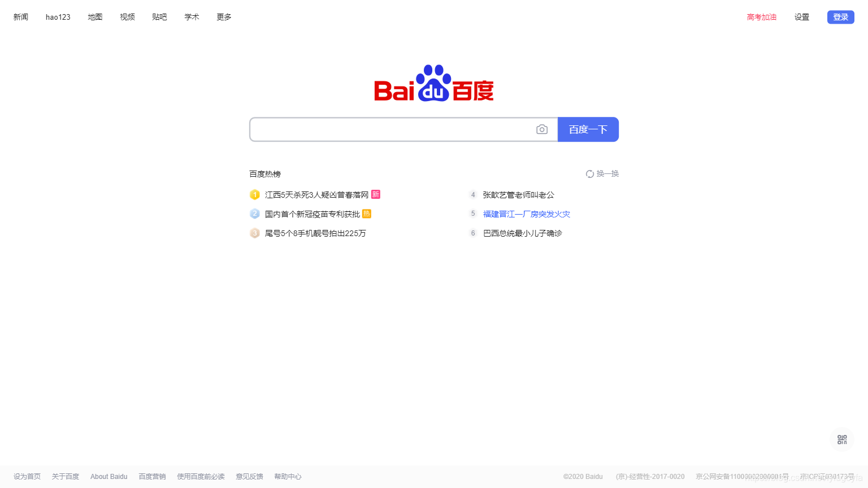Click the orange 热 tag
Viewport: 868px width, 488px height.
(367, 213)
